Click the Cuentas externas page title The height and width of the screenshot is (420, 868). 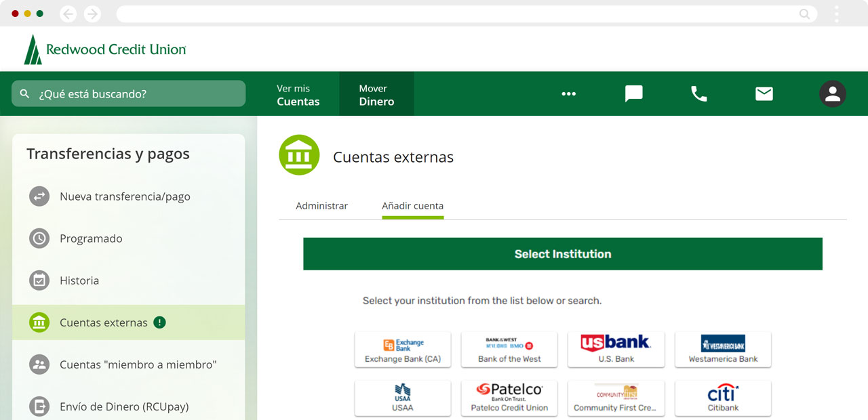393,157
